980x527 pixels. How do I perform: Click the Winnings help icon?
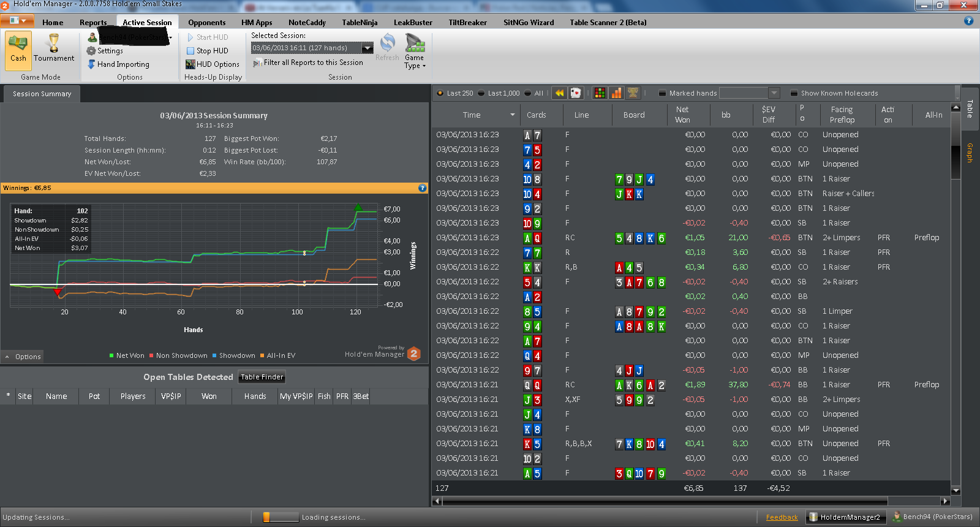tap(422, 188)
